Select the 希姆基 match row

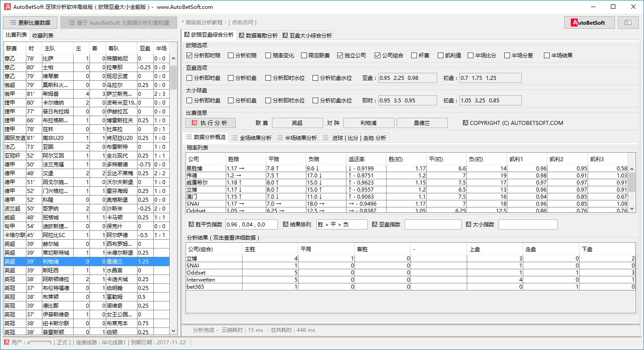point(86,94)
